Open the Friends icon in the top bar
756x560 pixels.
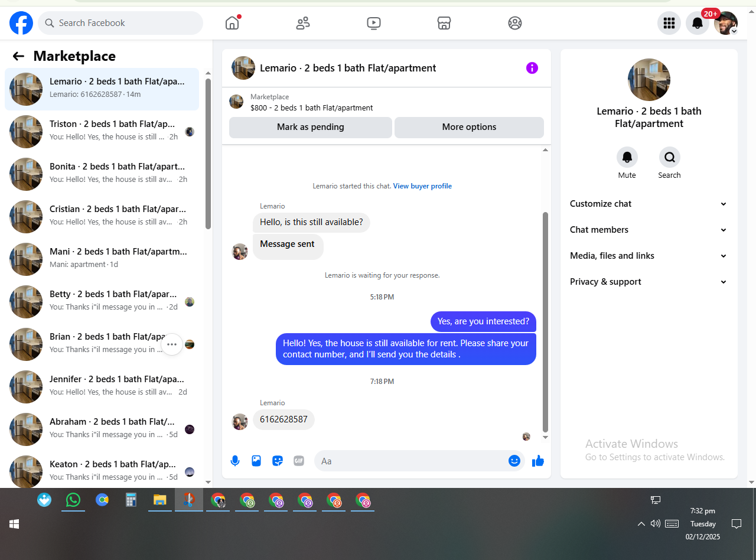pyautogui.click(x=303, y=23)
